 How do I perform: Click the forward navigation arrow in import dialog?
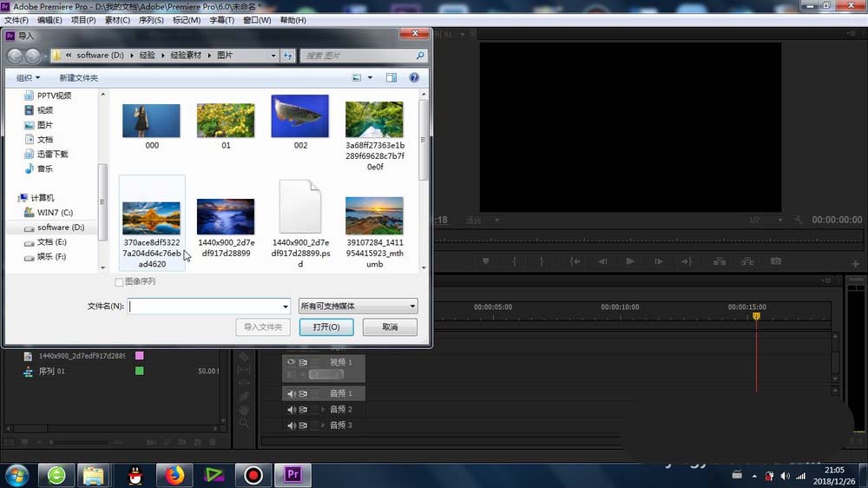33,56
